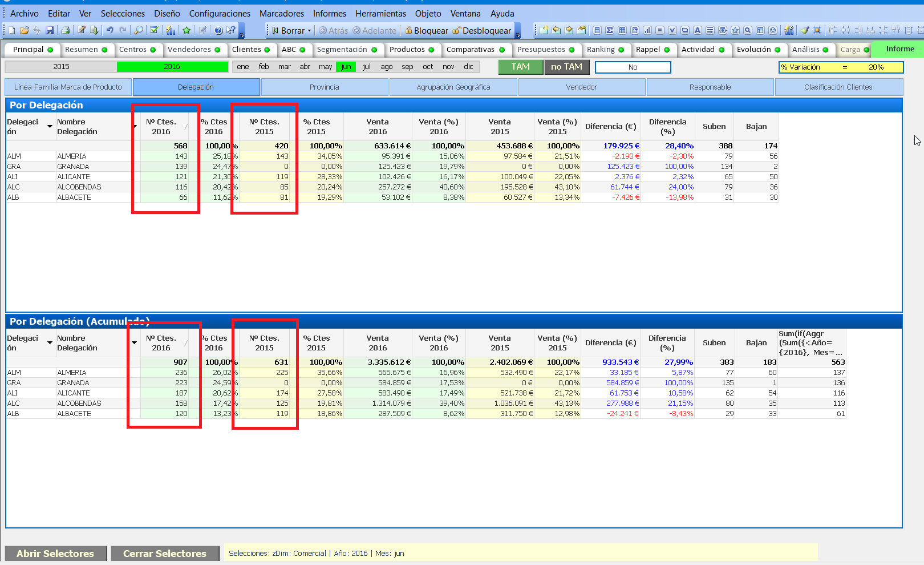
Task: Select year 2016 in the year selector
Action: coord(172,67)
